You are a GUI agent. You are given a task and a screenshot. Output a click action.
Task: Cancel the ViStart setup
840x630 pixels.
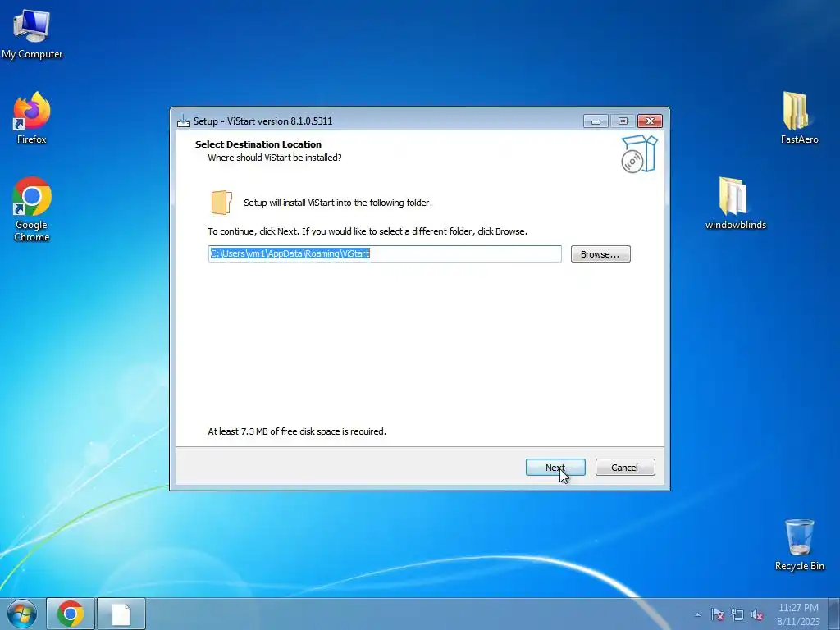coord(624,467)
